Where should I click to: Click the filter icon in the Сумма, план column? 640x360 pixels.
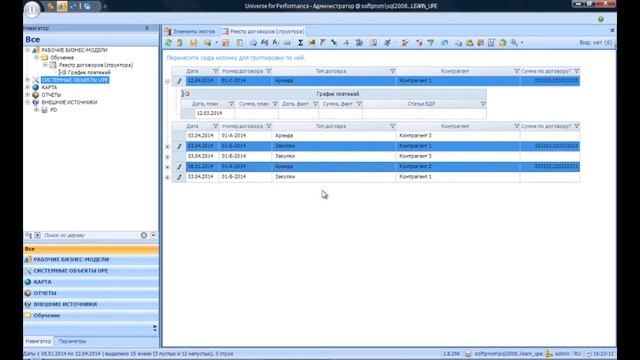(x=275, y=104)
